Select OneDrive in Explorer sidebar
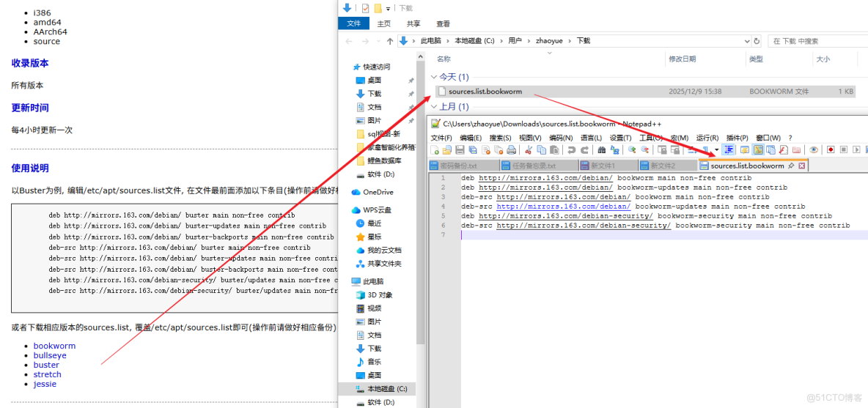Image resolution: width=868 pixels, height=408 pixels. [378, 192]
